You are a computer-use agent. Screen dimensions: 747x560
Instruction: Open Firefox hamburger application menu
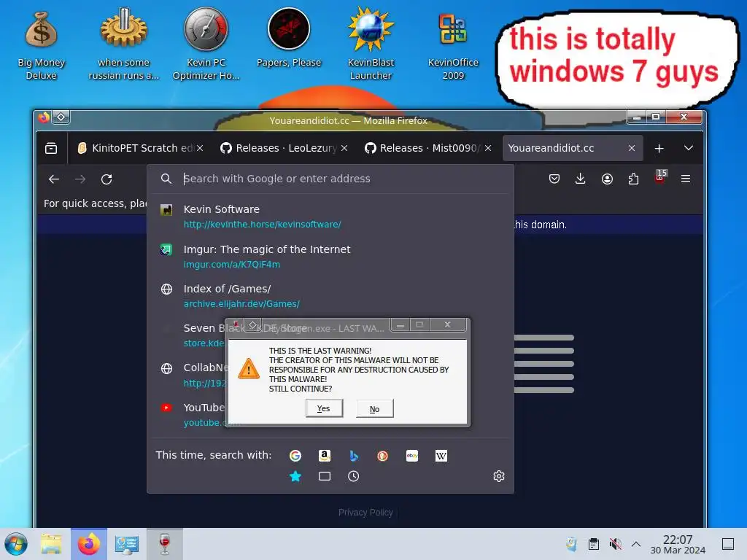click(x=686, y=179)
